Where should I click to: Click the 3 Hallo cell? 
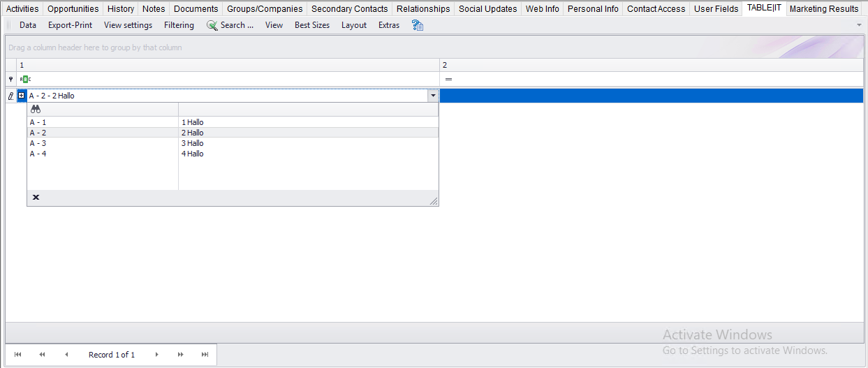(309, 143)
